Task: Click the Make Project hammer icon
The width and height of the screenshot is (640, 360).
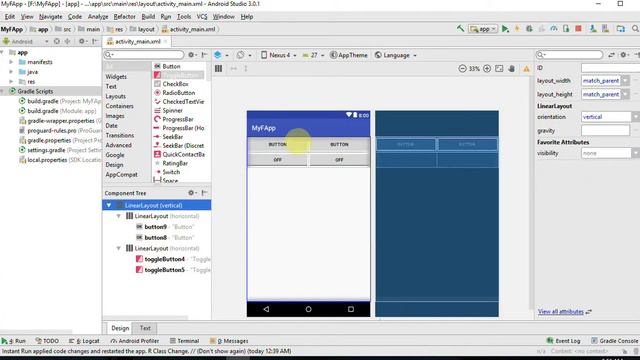Action: (x=460, y=29)
